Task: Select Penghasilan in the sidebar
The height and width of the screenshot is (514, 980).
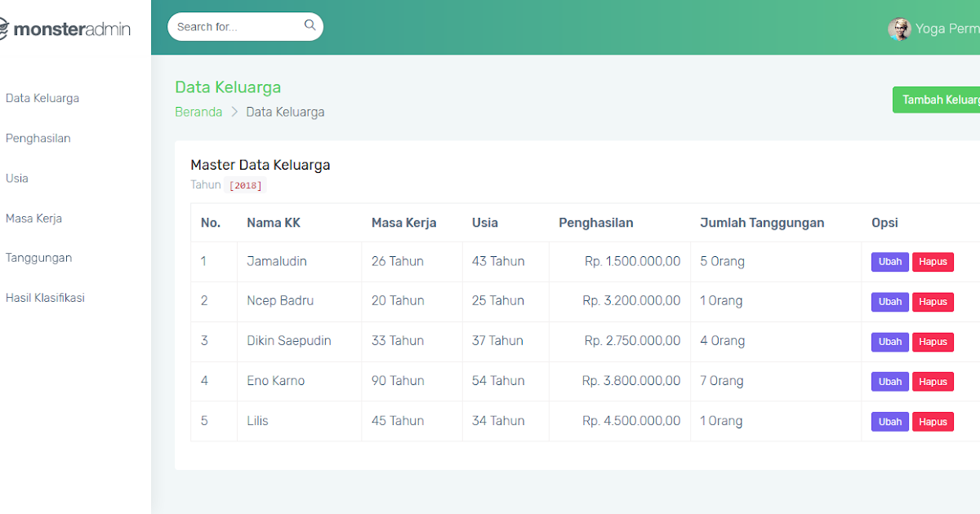Action: pyautogui.click(x=38, y=138)
